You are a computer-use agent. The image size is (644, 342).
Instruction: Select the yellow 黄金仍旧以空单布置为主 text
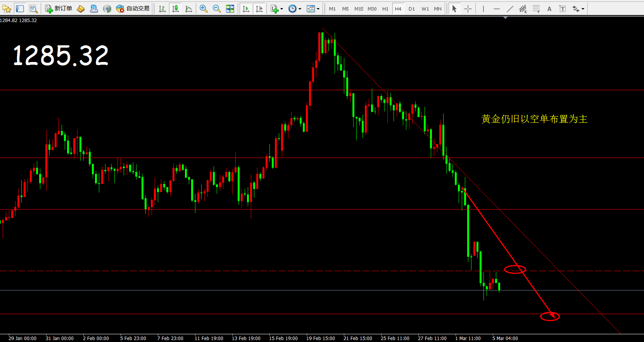tap(534, 119)
